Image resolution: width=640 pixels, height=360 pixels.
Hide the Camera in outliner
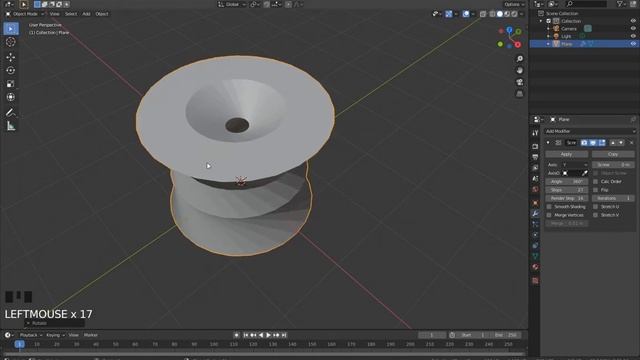click(x=633, y=29)
